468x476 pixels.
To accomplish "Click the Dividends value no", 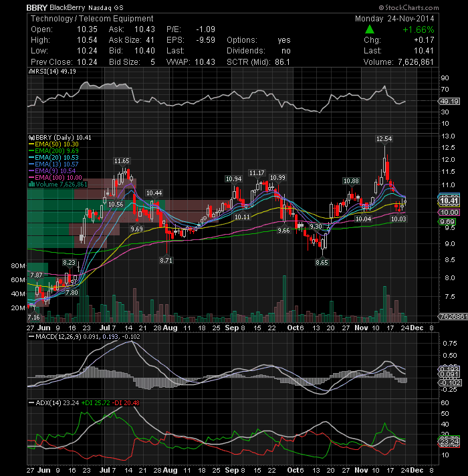I will click(286, 51).
